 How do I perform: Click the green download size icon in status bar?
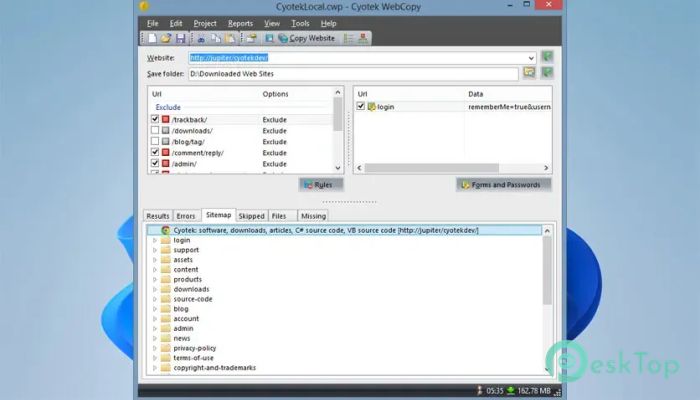tap(510, 391)
